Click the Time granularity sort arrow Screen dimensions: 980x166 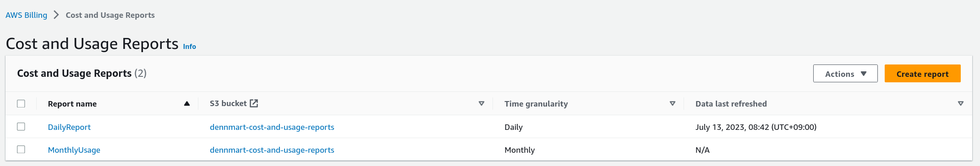pyautogui.click(x=673, y=104)
